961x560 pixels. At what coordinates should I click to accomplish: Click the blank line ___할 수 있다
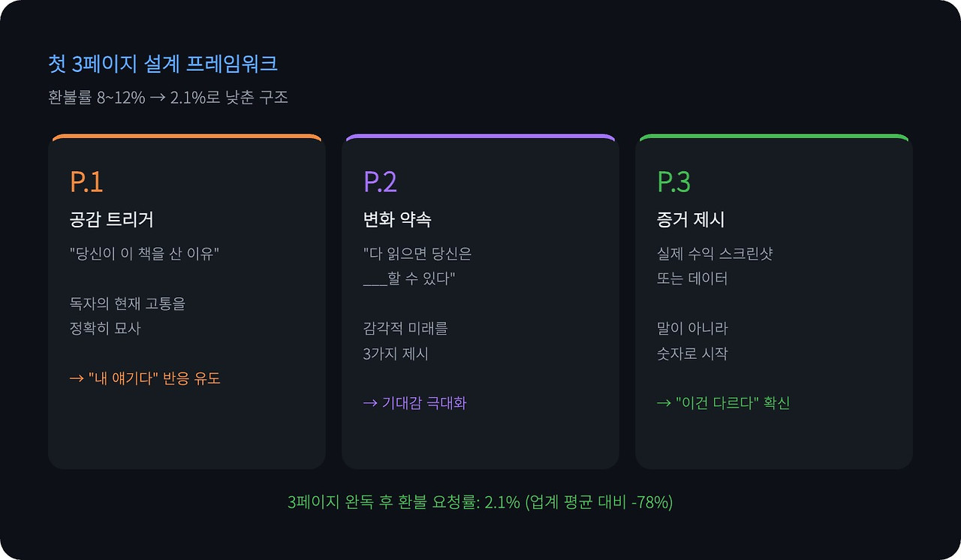tap(409, 278)
